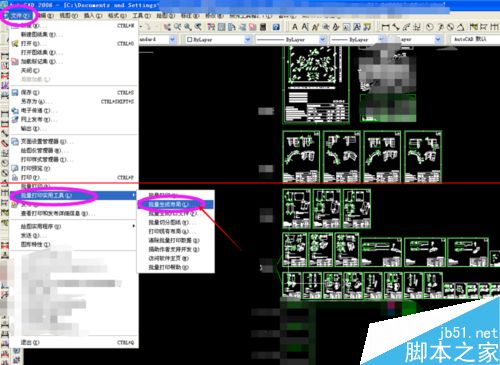The width and height of the screenshot is (500, 365).
Task: Choose 打开(O) in the File menu
Action: point(73,43)
